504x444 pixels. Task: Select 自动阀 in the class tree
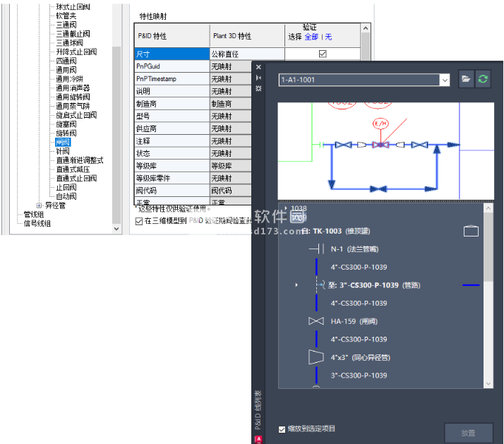coord(66,196)
